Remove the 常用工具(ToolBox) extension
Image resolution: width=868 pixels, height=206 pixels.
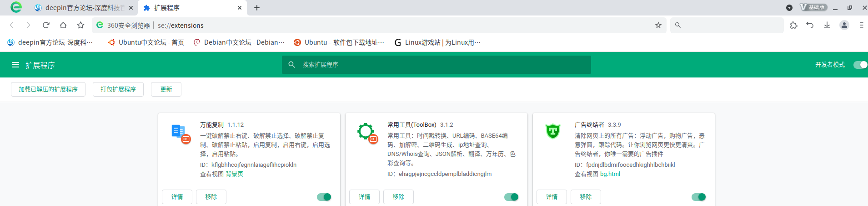click(398, 197)
